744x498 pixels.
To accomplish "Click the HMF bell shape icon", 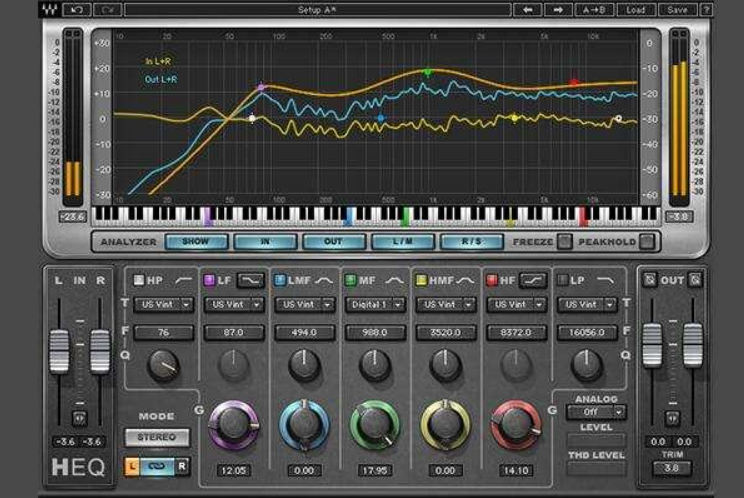I will tap(465, 280).
